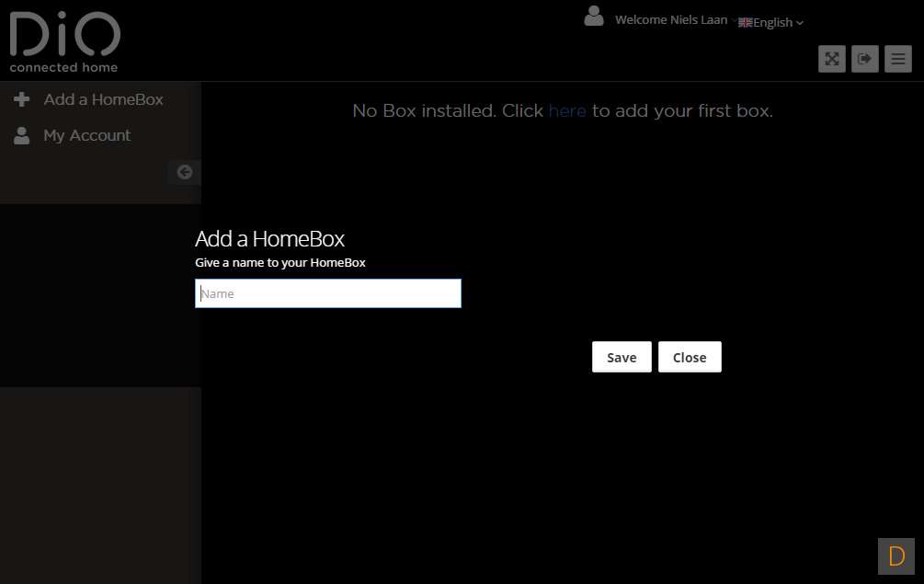The height and width of the screenshot is (584, 924).
Task: Open the hamburger menu icon
Action: pyautogui.click(x=897, y=59)
